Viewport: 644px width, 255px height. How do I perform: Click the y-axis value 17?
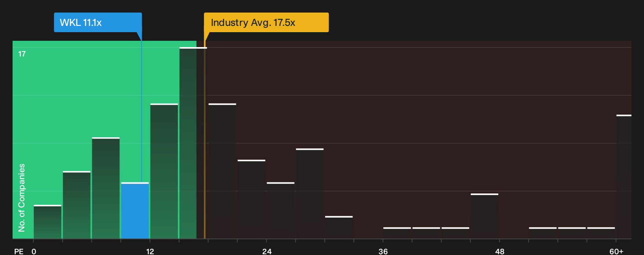[22, 54]
